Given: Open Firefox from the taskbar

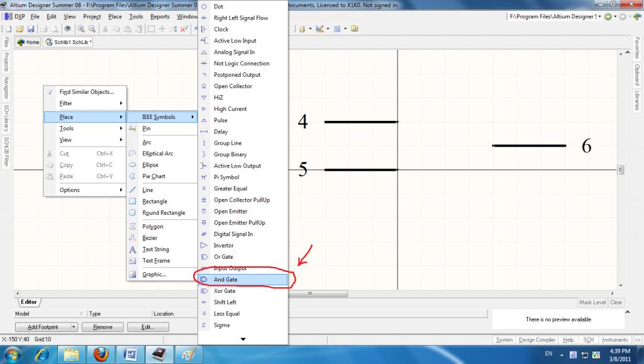Looking at the screenshot, I should [101, 354].
